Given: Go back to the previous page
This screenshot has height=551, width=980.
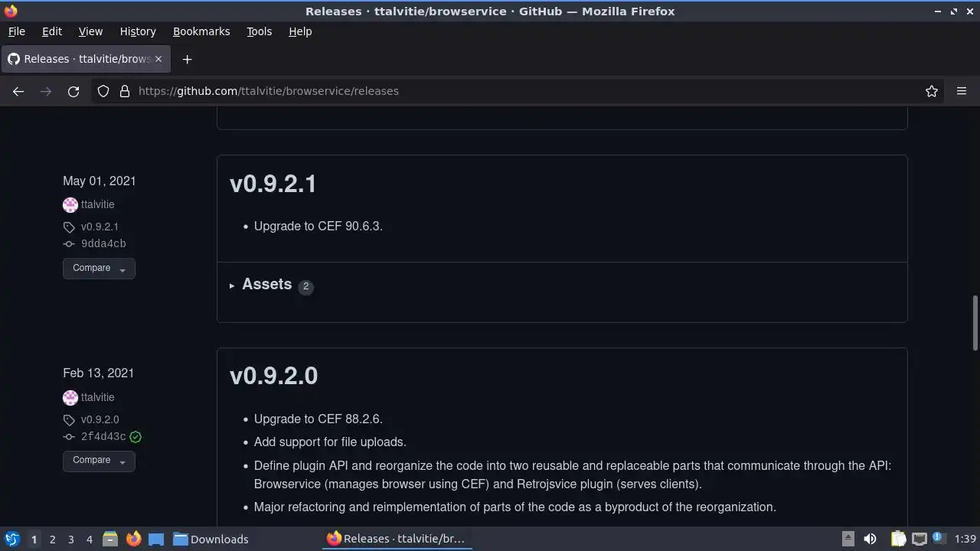Looking at the screenshot, I should coord(18,91).
